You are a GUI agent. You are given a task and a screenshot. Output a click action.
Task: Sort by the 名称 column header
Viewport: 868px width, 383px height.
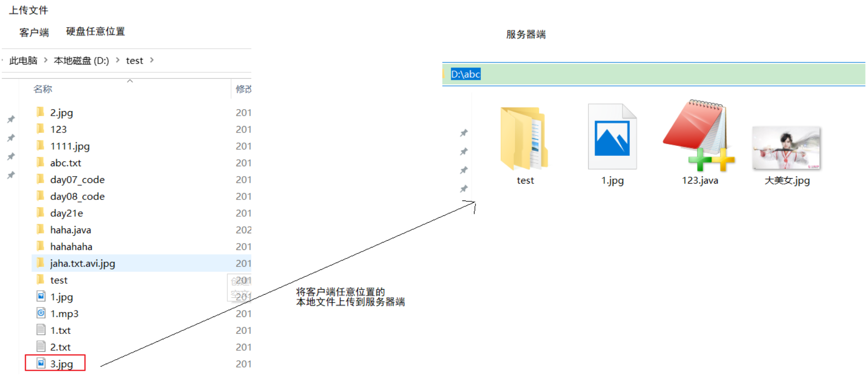tap(43, 89)
